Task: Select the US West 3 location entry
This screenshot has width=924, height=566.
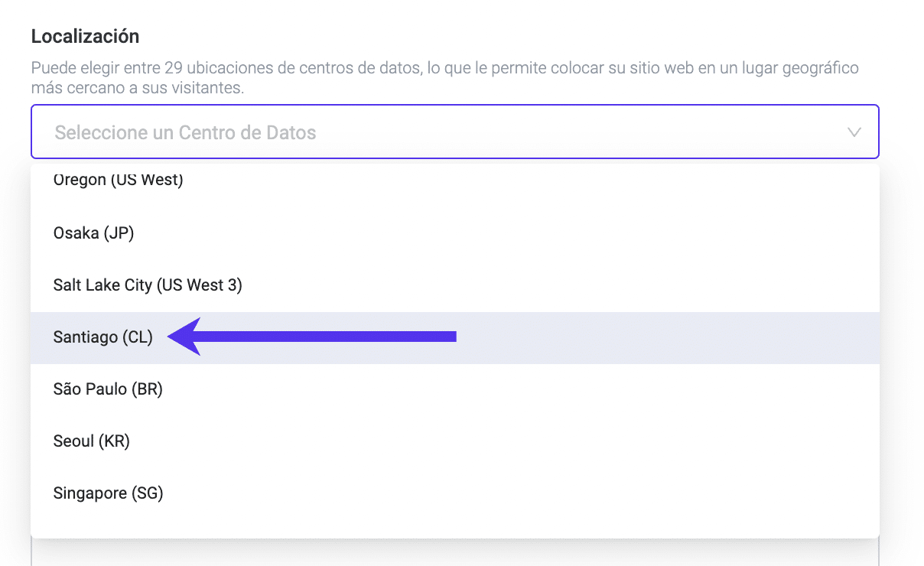Action: tap(148, 285)
